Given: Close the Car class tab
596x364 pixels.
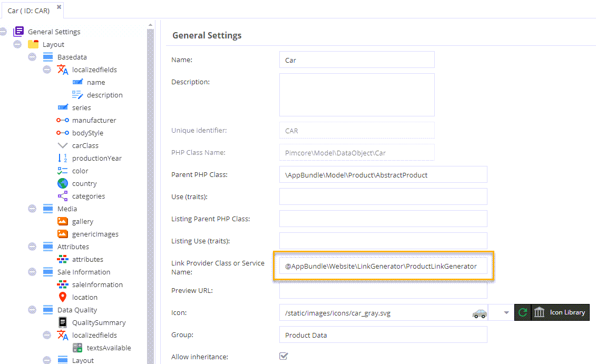Looking at the screenshot, I should [x=59, y=7].
